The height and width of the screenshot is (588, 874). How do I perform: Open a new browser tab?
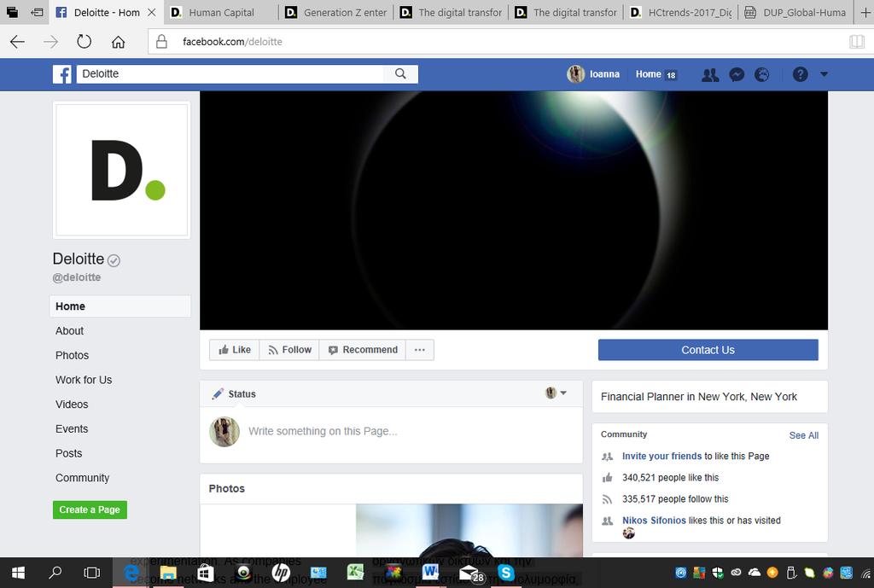(865, 12)
